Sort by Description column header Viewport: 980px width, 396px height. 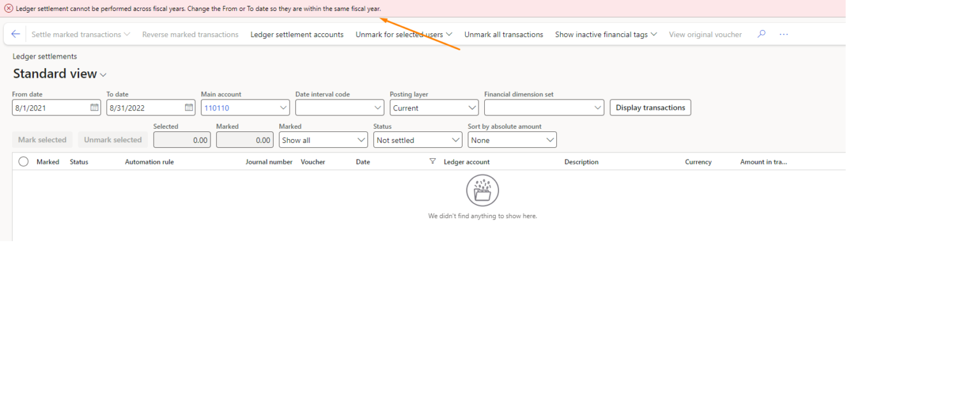pyautogui.click(x=581, y=162)
